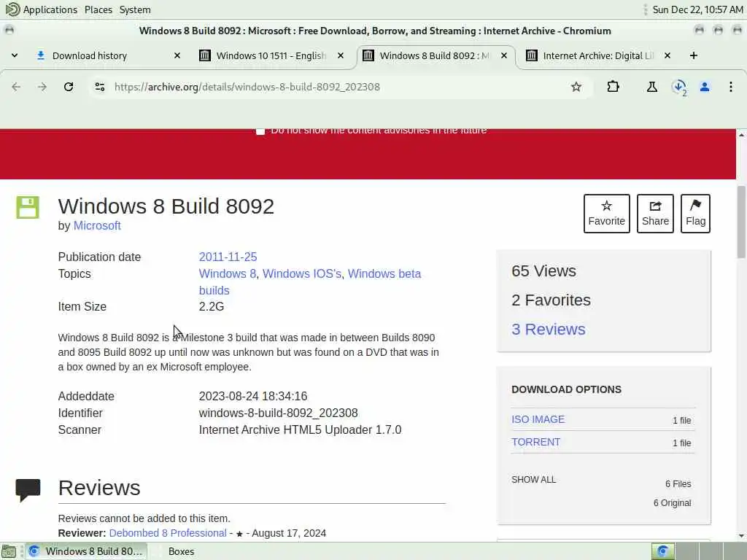Expand the tab search dropdown arrow
Viewport: 747px width, 560px height.
pos(15,55)
